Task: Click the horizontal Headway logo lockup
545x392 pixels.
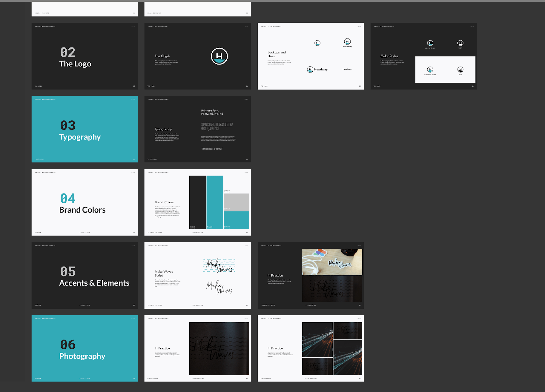Action: click(x=317, y=69)
